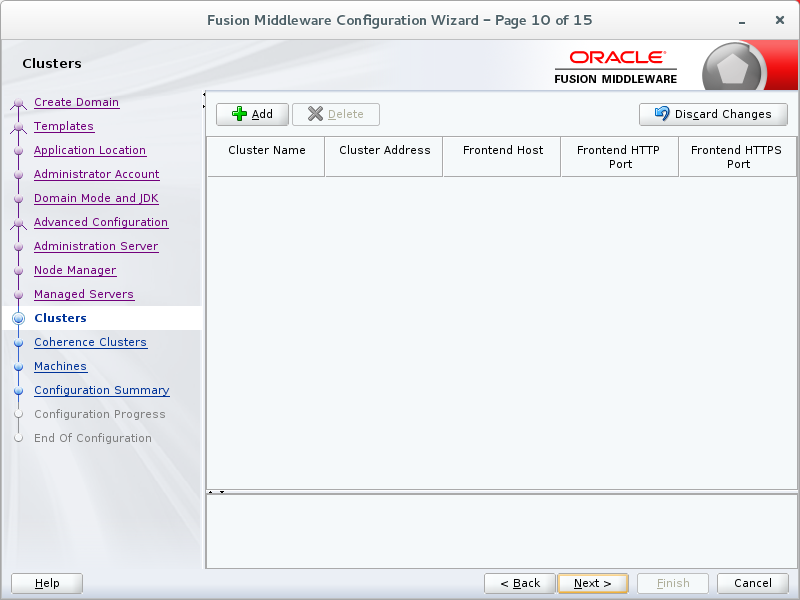The image size is (800, 600).
Task: Go to Configuration Summary step
Action: (x=102, y=390)
